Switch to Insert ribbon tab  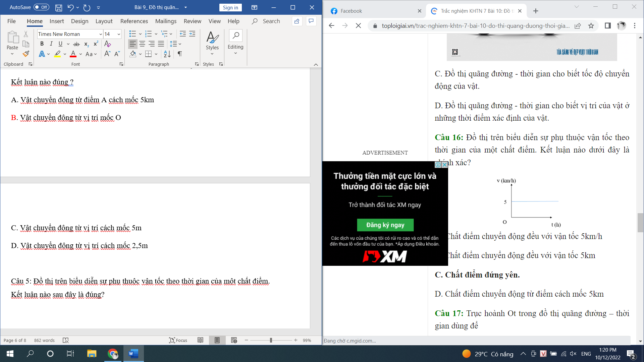point(57,21)
